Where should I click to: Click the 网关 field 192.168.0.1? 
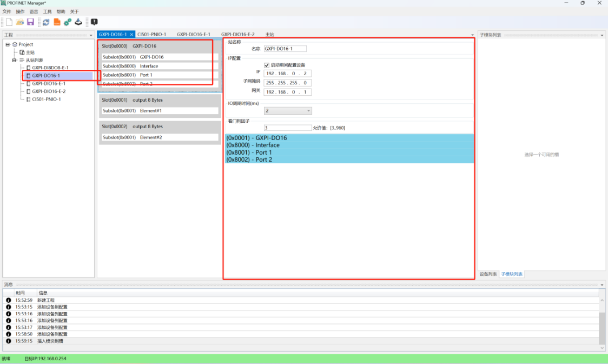(x=287, y=92)
